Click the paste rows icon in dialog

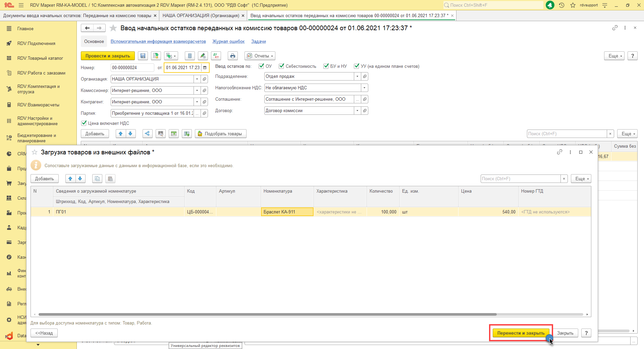(x=110, y=179)
